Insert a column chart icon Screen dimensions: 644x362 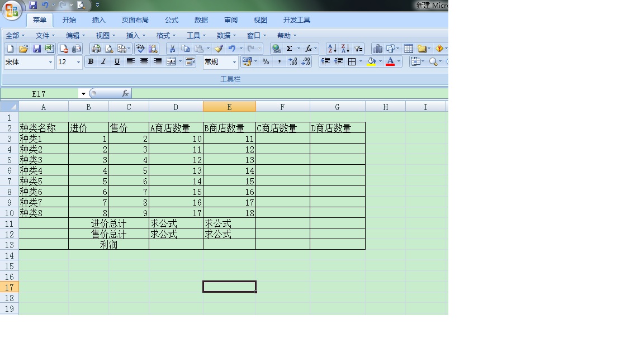pos(377,49)
